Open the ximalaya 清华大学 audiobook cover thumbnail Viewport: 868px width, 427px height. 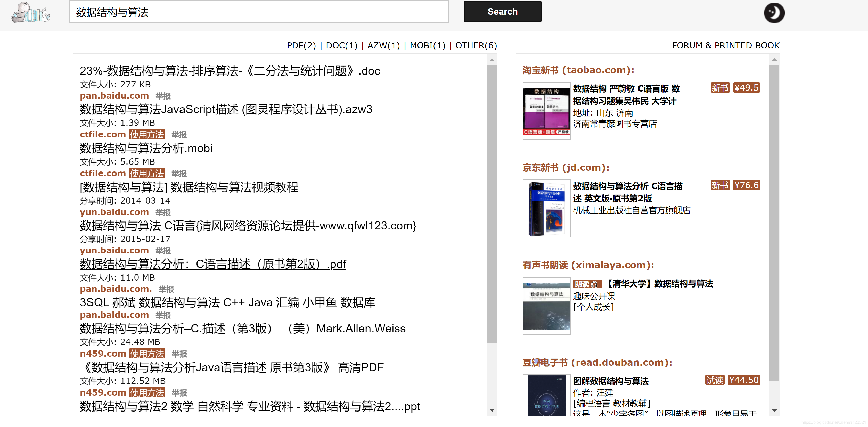click(x=546, y=306)
